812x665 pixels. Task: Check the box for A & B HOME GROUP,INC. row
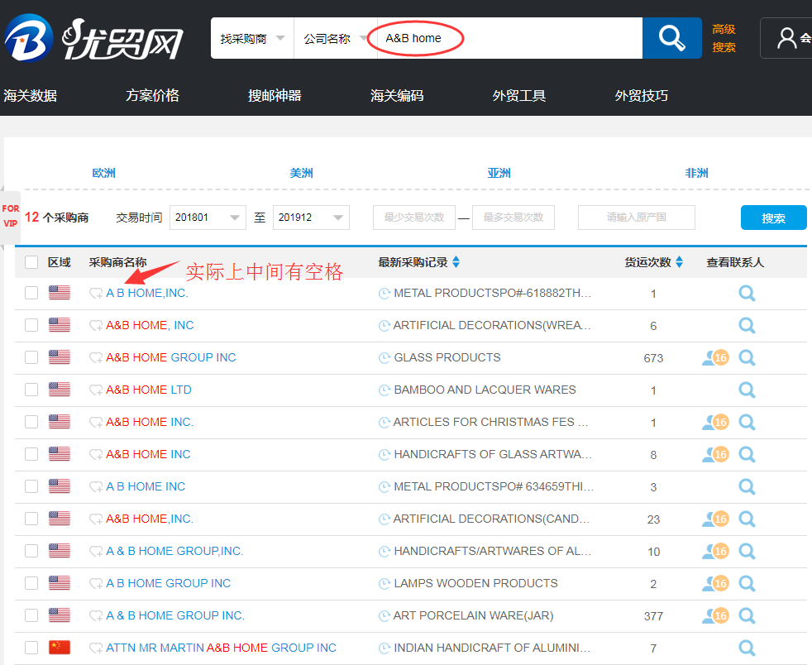(31, 551)
